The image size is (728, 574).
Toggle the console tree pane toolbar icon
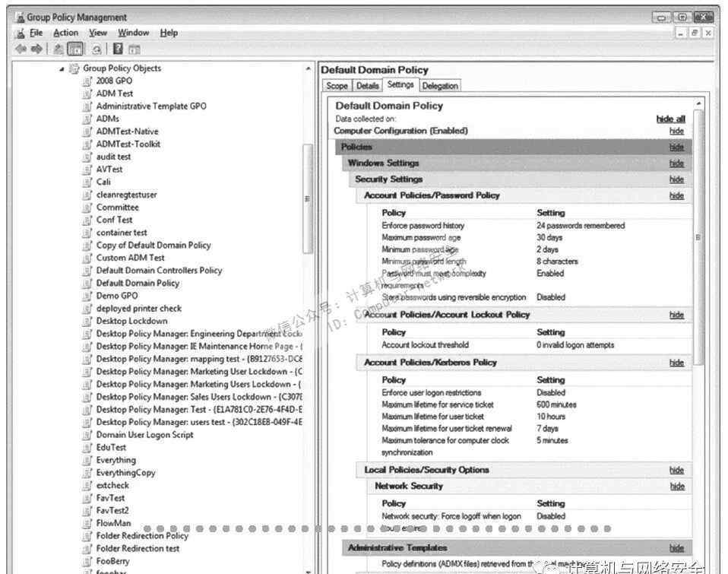coord(75,49)
